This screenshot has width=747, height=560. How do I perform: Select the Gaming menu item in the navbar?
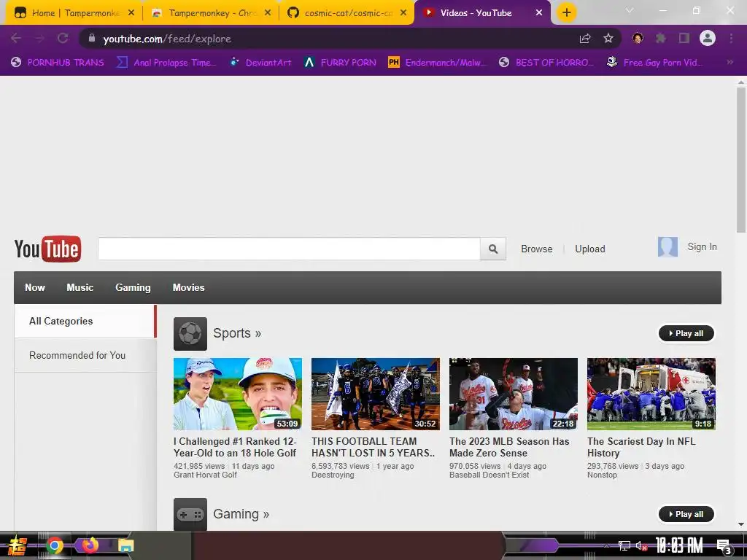point(133,287)
